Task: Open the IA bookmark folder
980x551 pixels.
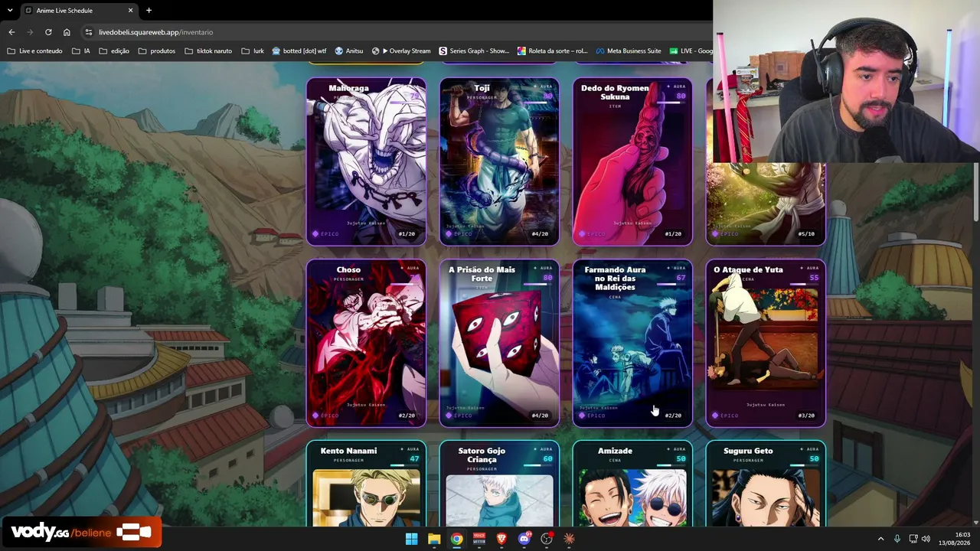Action: click(x=81, y=51)
